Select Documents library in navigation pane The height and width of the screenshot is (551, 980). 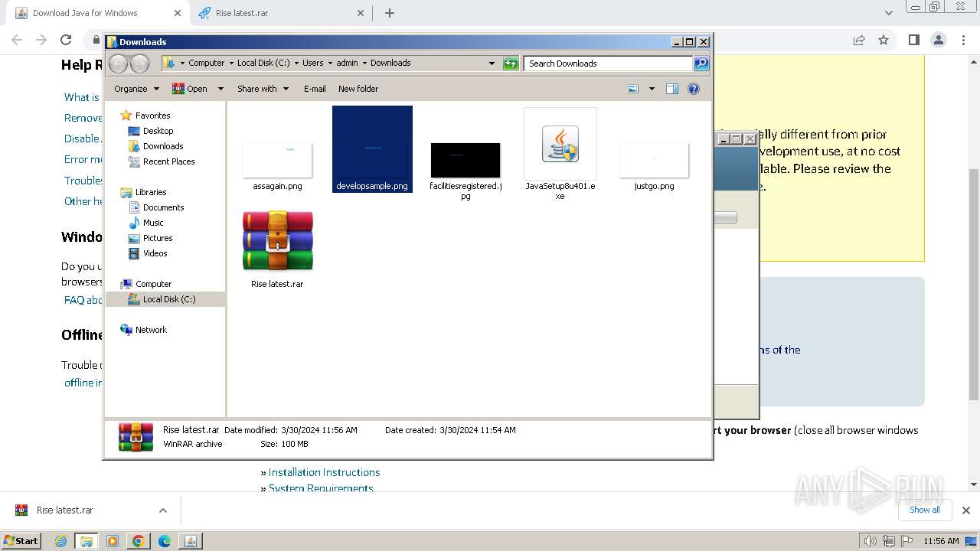coord(163,207)
